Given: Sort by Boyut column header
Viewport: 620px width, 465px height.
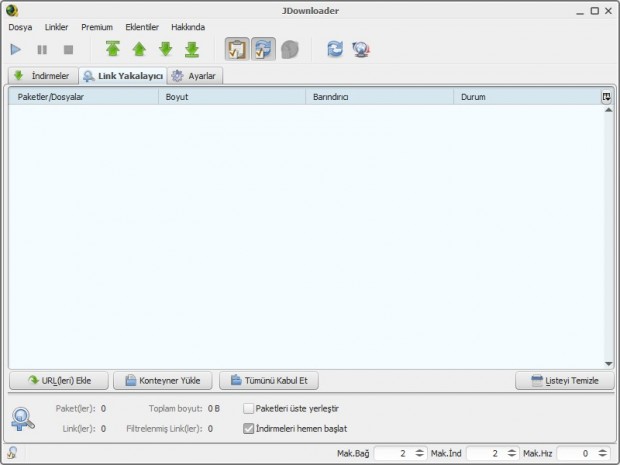Looking at the screenshot, I should [232, 97].
